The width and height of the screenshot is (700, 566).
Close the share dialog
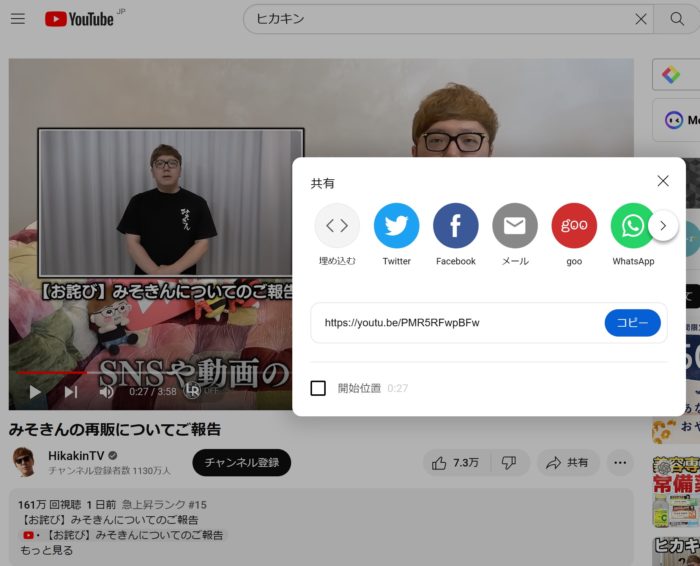[663, 181]
